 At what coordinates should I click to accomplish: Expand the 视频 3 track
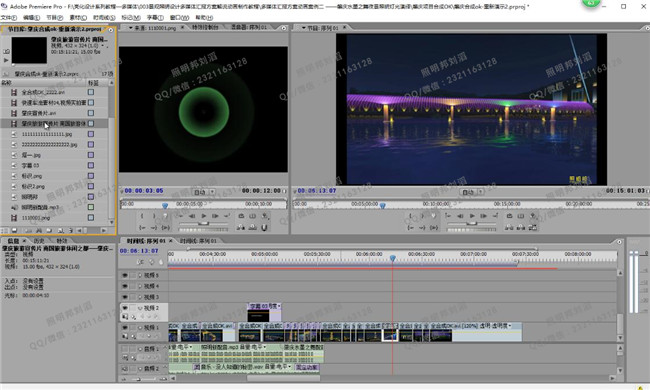coord(140,297)
